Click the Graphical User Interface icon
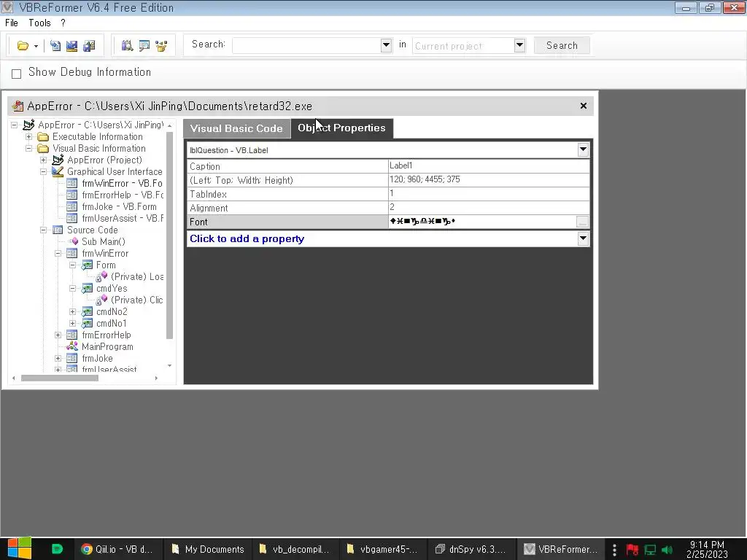Screen dimensions: 747x560 tap(58, 171)
